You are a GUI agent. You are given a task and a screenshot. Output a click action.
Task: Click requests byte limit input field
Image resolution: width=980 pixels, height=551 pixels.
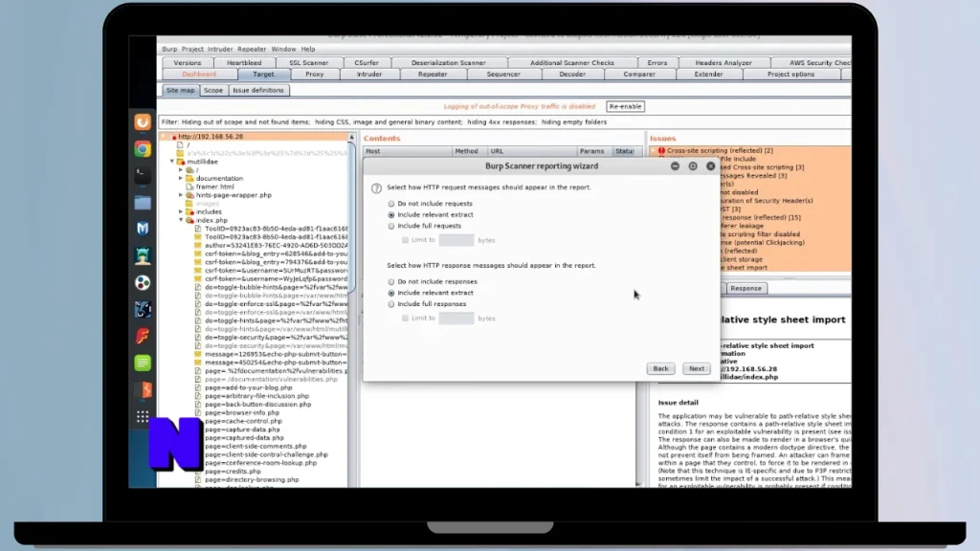[x=457, y=240]
